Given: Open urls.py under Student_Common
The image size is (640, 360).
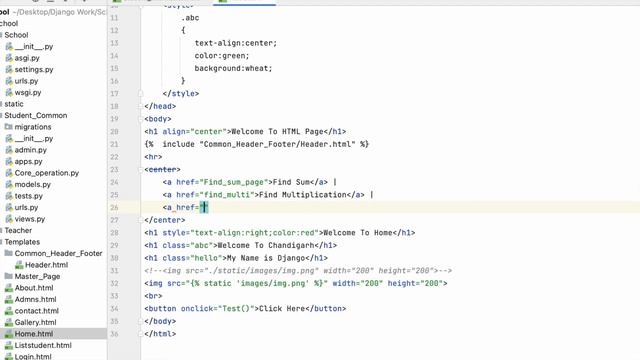Looking at the screenshot, I should coord(26,207).
